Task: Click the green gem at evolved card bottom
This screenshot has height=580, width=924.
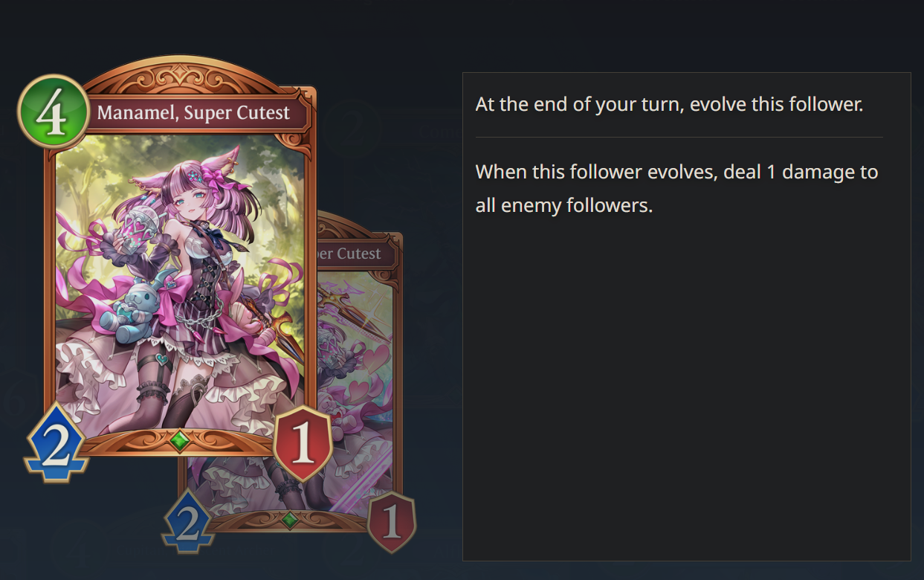Action: tap(291, 519)
